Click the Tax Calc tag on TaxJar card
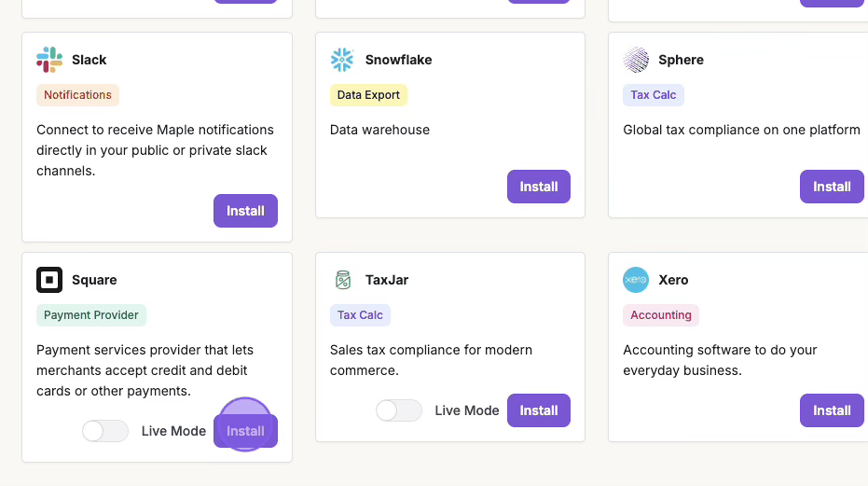The height and width of the screenshot is (486, 868). point(360,315)
